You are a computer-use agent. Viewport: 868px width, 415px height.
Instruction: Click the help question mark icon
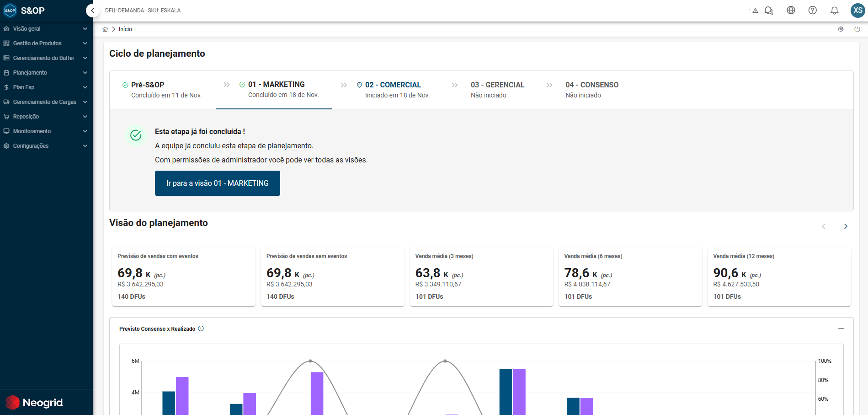pyautogui.click(x=812, y=11)
